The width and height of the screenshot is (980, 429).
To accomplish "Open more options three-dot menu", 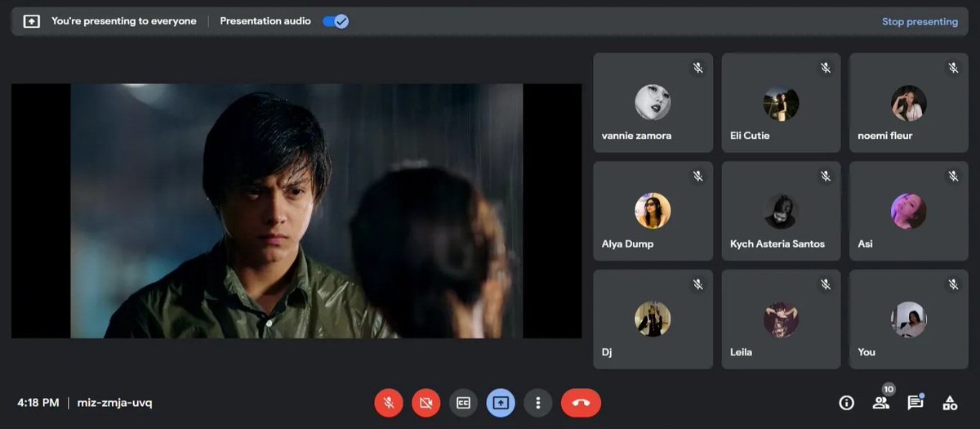I will click(537, 403).
